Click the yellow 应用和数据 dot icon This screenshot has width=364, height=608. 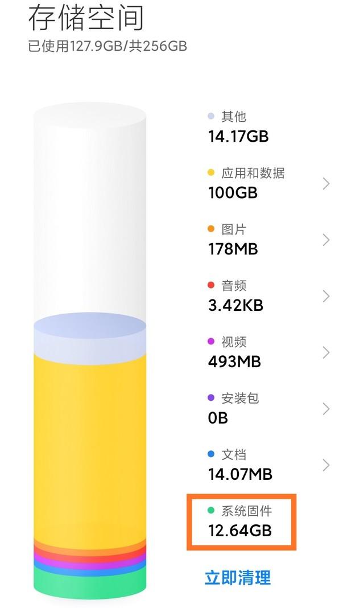[x=211, y=172]
